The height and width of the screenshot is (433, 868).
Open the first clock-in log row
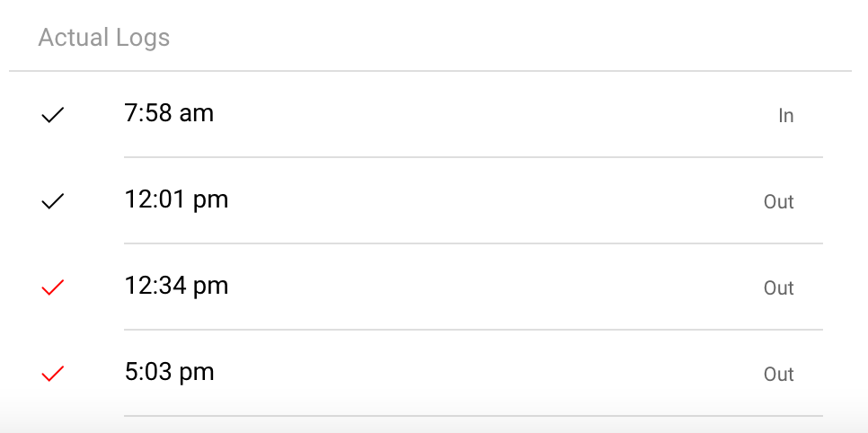pyautogui.click(x=449, y=115)
